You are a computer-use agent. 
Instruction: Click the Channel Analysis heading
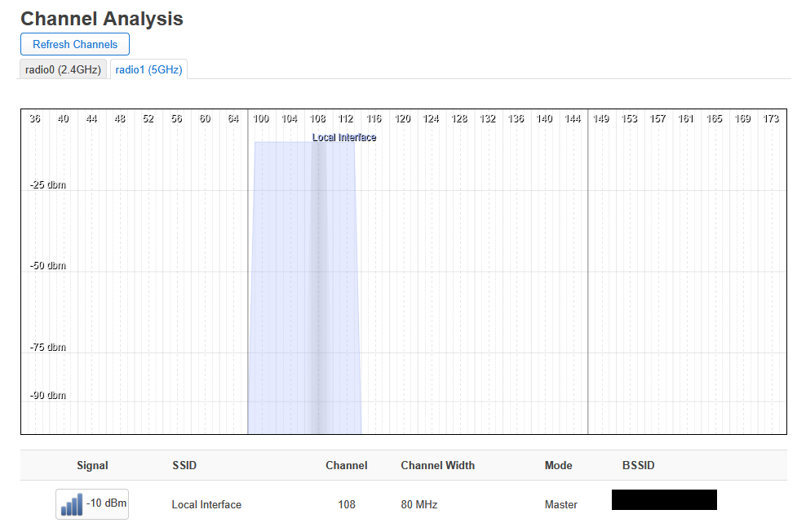102,19
